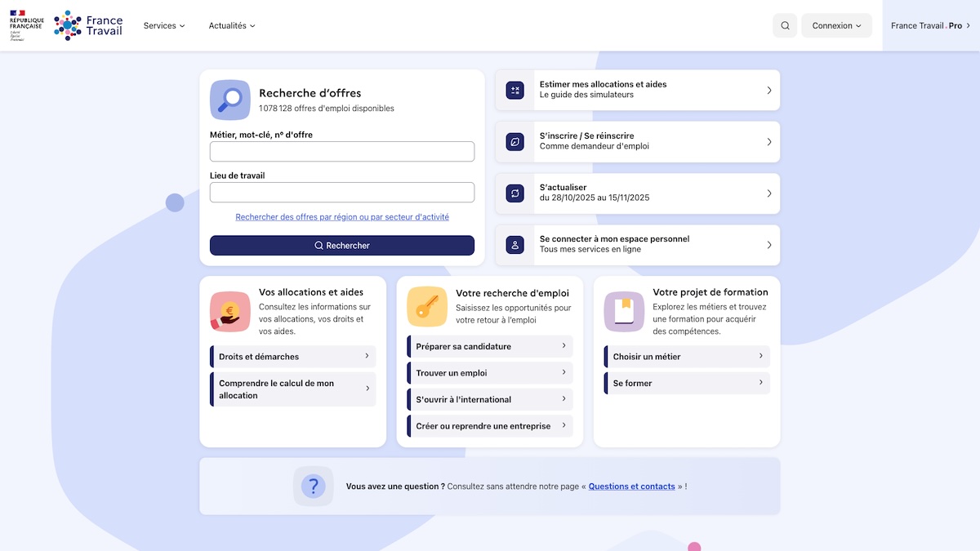Open Préparer sa candidature entry

pyautogui.click(x=490, y=346)
